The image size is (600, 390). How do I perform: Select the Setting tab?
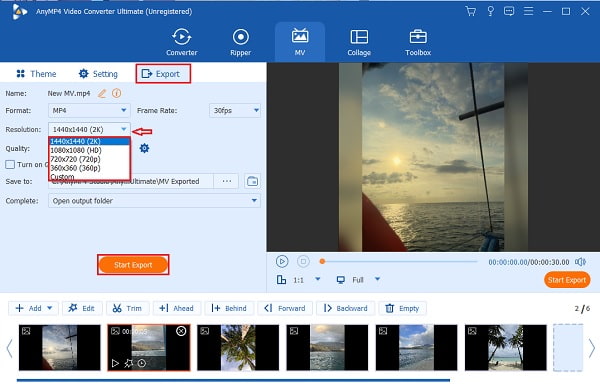coord(98,73)
